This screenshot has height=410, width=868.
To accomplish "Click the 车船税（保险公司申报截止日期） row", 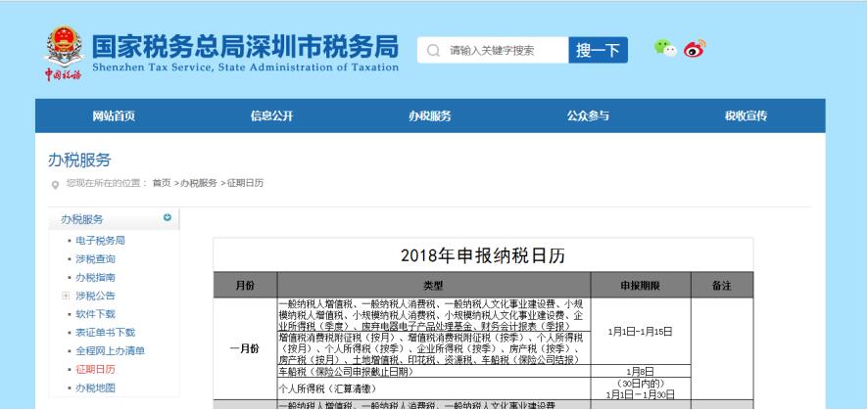I will click(x=434, y=371).
